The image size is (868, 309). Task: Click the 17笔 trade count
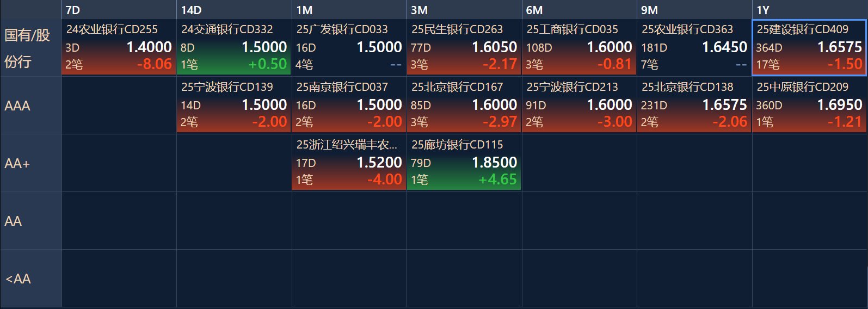(x=768, y=64)
